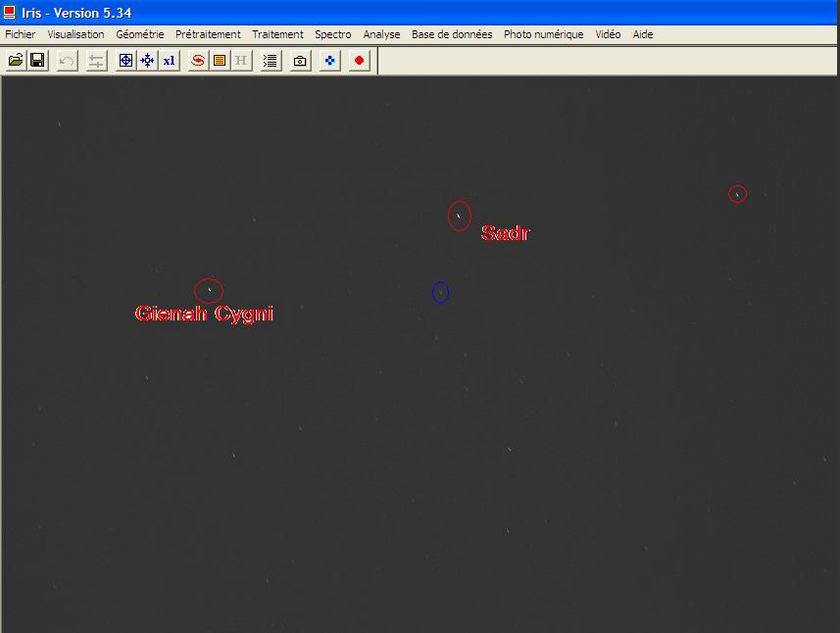
Task: Click the orange lined-square icon
Action: [x=220, y=61]
